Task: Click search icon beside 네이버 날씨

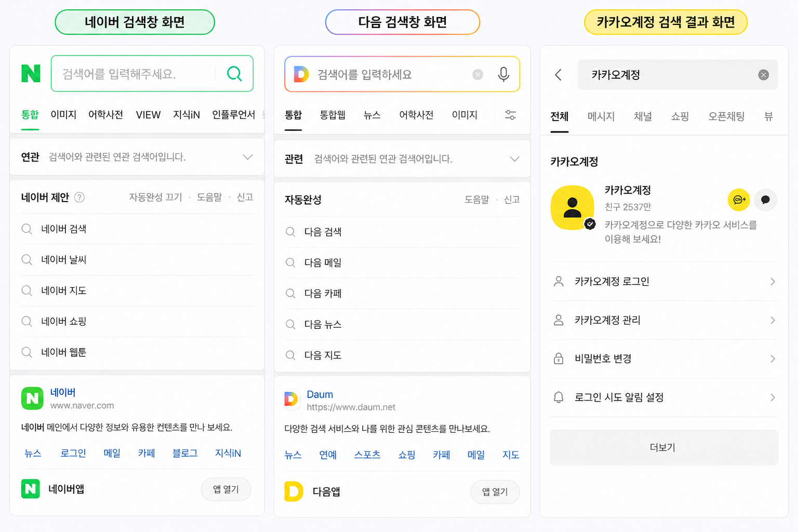Action: click(27, 259)
